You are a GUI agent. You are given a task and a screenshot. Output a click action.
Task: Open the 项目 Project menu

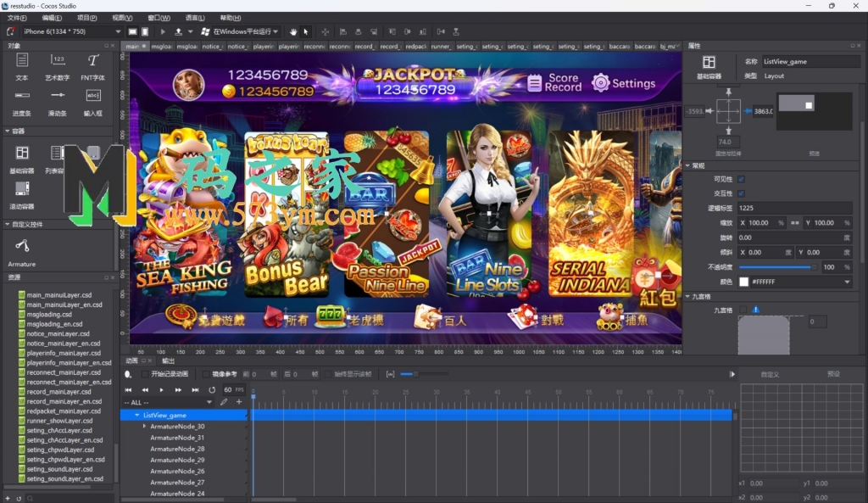[x=87, y=18]
